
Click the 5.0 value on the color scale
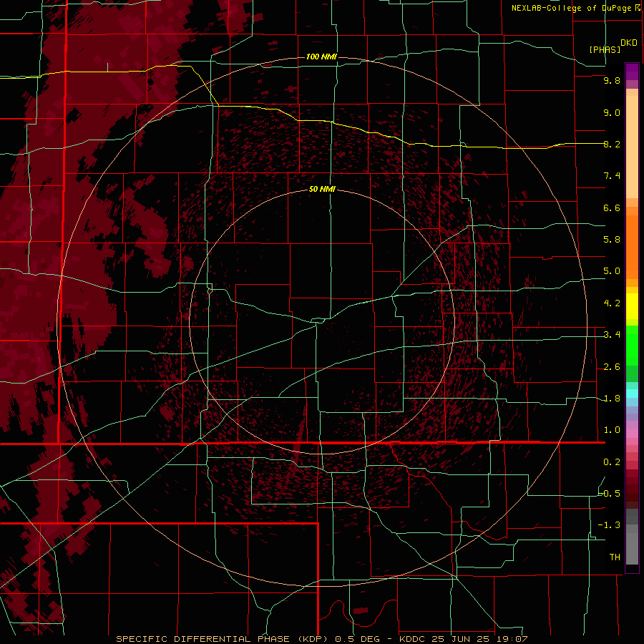[612, 271]
